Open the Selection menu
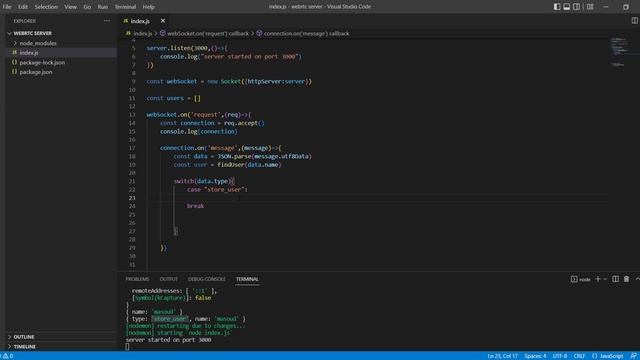Image resolution: width=640 pixels, height=360 pixels. 46,7
